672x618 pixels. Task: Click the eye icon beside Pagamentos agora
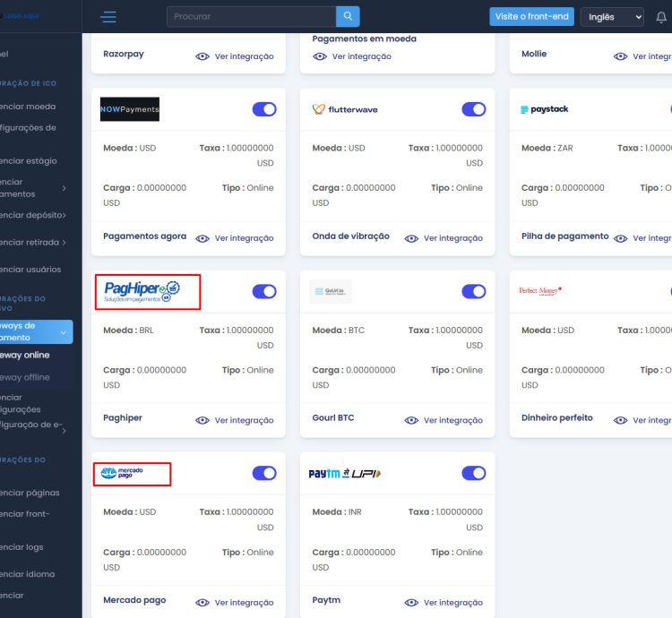pyautogui.click(x=202, y=238)
